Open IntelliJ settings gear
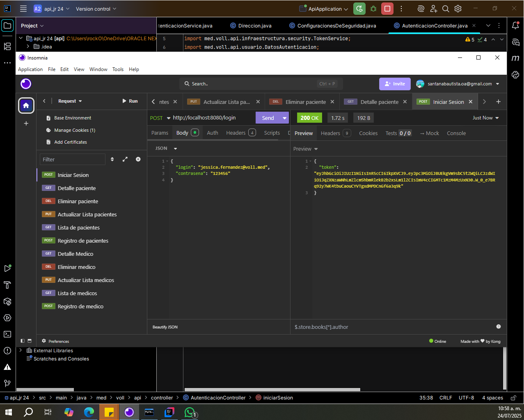The height and width of the screenshot is (420, 524). coord(458,9)
